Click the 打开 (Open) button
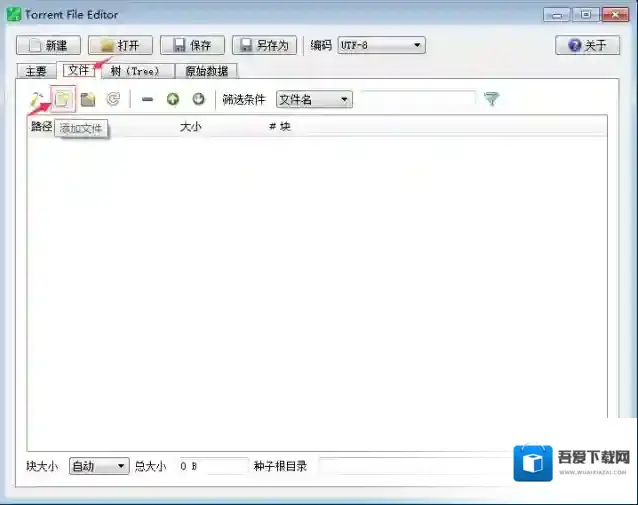 tap(120, 45)
